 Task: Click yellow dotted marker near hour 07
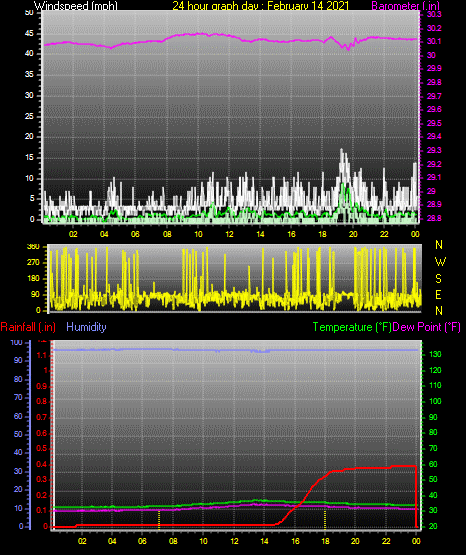pos(159,520)
